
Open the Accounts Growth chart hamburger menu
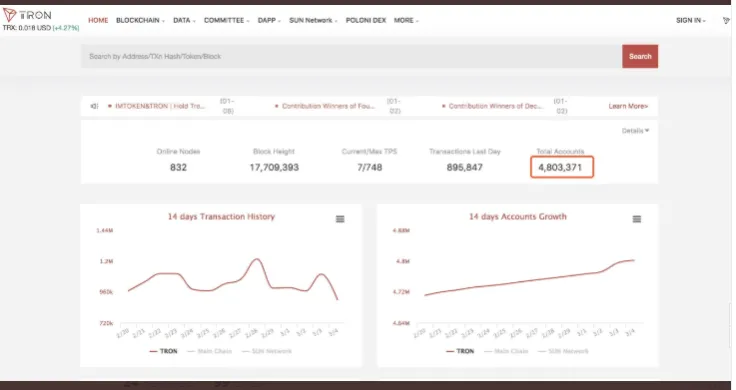pyautogui.click(x=636, y=219)
